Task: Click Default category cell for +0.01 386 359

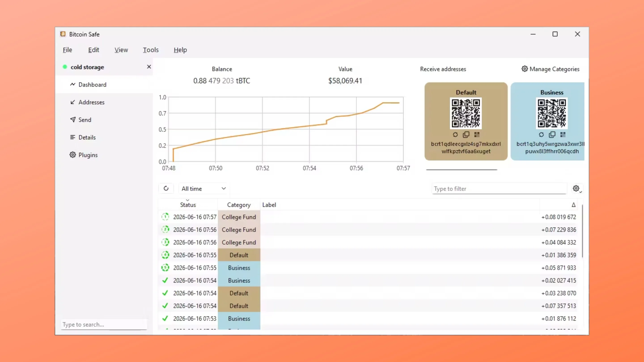Action: (x=239, y=255)
